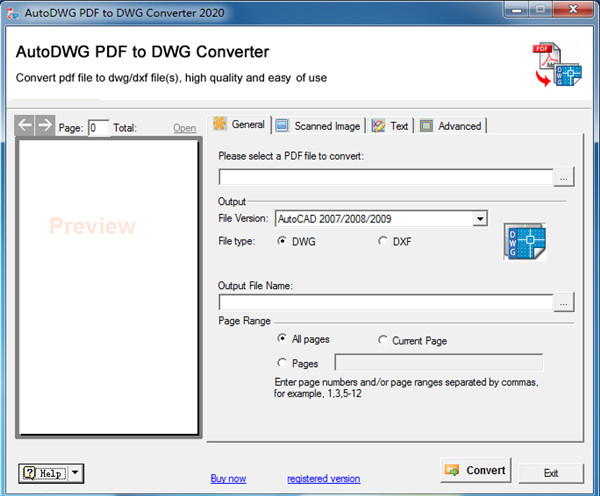Screen dimensions: 600x496
Task: Go to previous page with left arrow
Action: pyautogui.click(x=25, y=125)
